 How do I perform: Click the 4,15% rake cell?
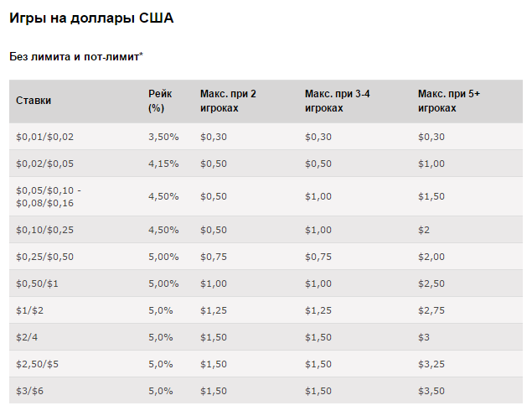[163, 164]
